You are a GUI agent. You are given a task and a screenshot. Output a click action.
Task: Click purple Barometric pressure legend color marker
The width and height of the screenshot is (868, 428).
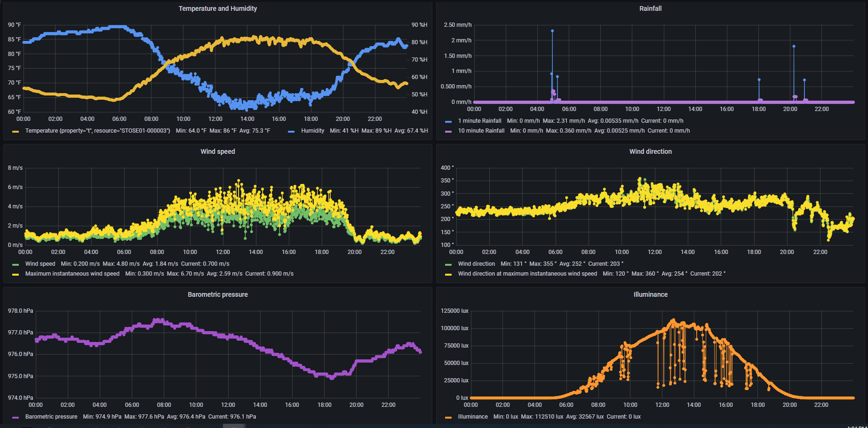[x=16, y=417]
